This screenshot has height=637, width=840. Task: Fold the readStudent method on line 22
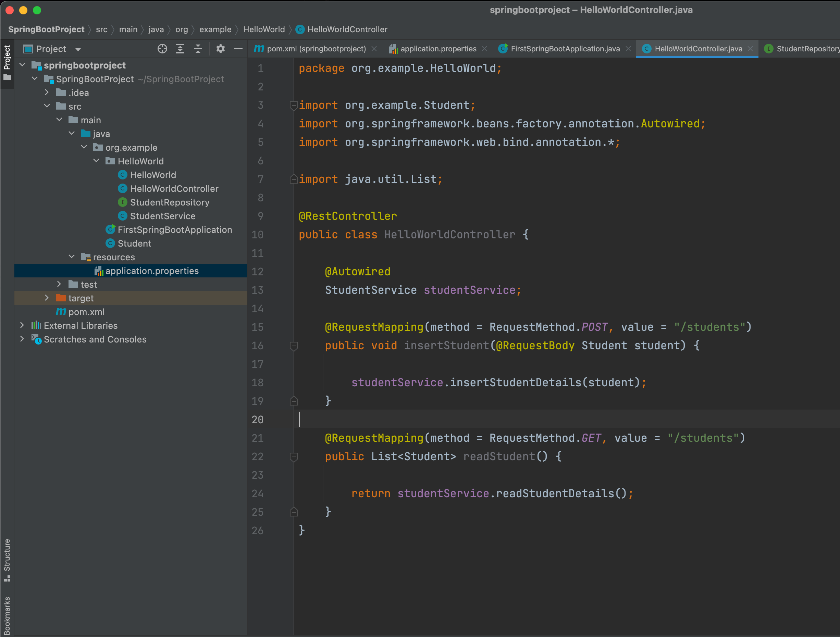pos(294,456)
